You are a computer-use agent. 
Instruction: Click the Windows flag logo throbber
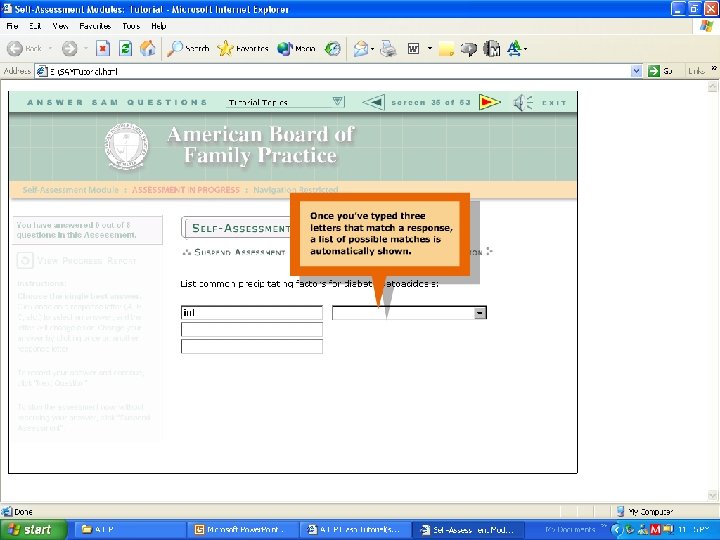[x=706, y=26]
